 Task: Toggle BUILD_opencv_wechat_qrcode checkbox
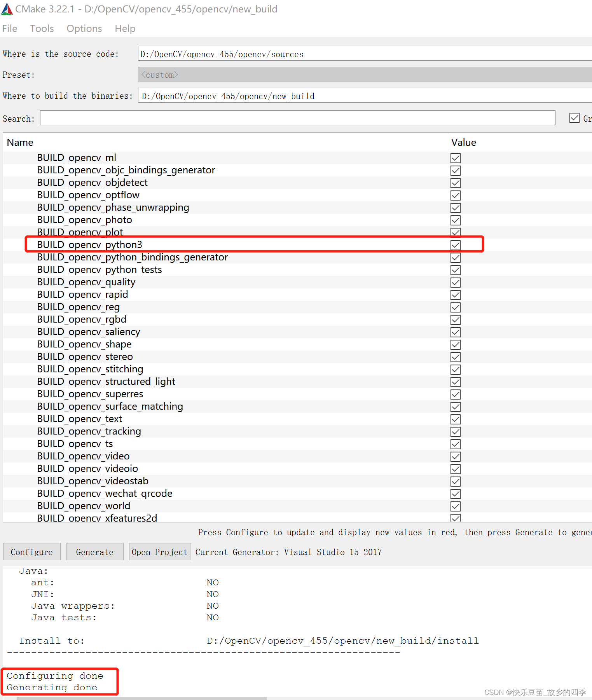coord(456,494)
